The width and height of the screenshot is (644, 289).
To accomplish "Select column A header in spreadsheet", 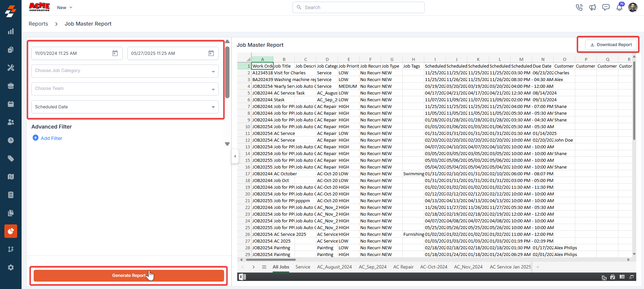I will 262,59.
